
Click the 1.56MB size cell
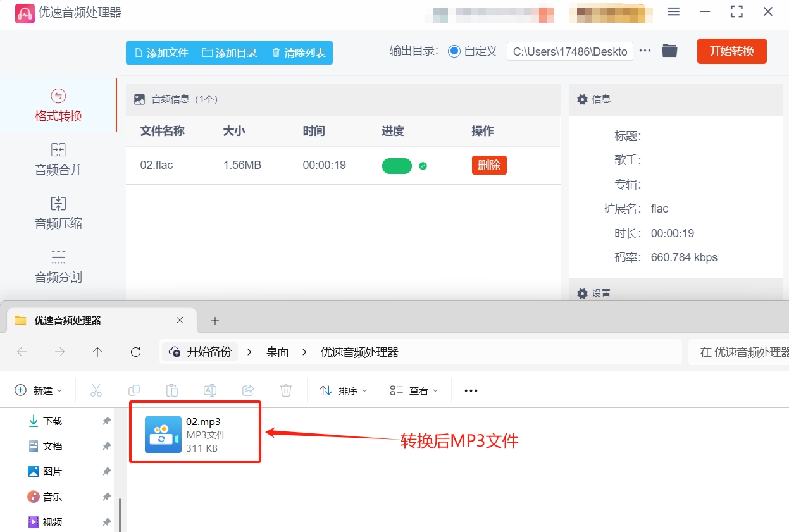click(242, 165)
